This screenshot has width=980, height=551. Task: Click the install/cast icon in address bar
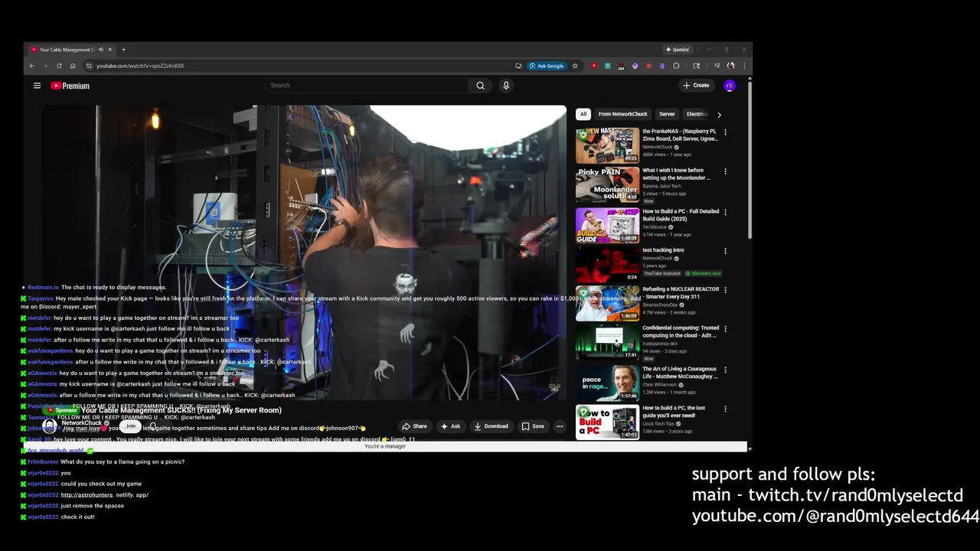[x=518, y=66]
